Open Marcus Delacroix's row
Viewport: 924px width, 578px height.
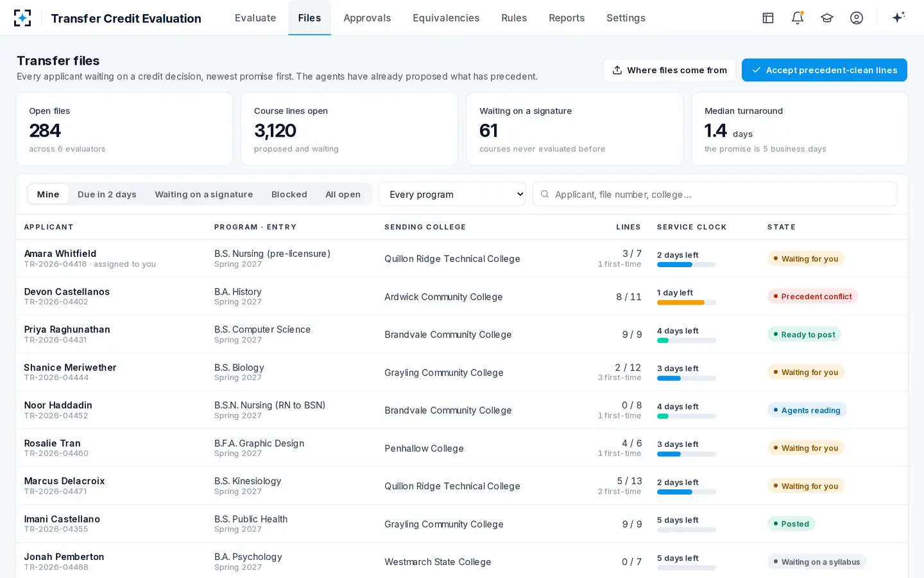click(462, 486)
